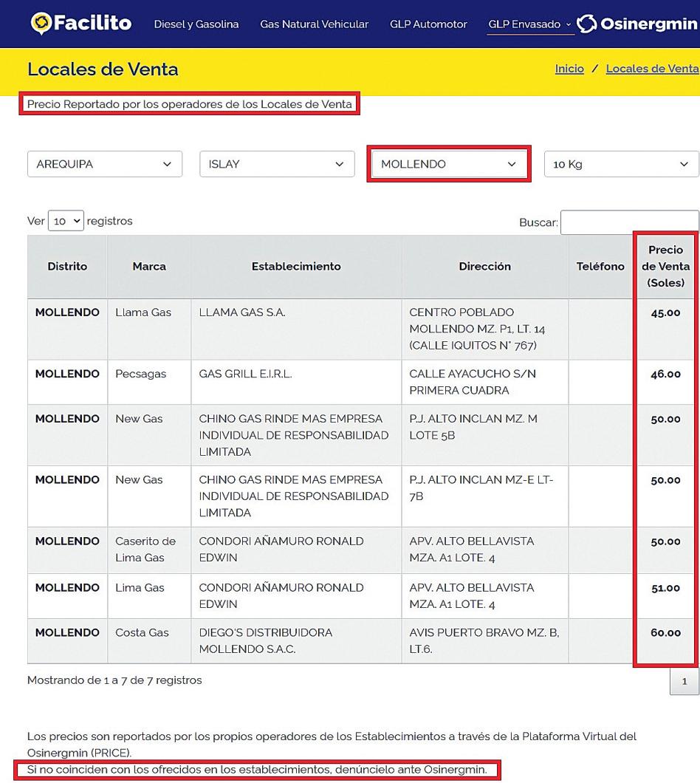Click the 46.00 price cell

click(x=665, y=382)
